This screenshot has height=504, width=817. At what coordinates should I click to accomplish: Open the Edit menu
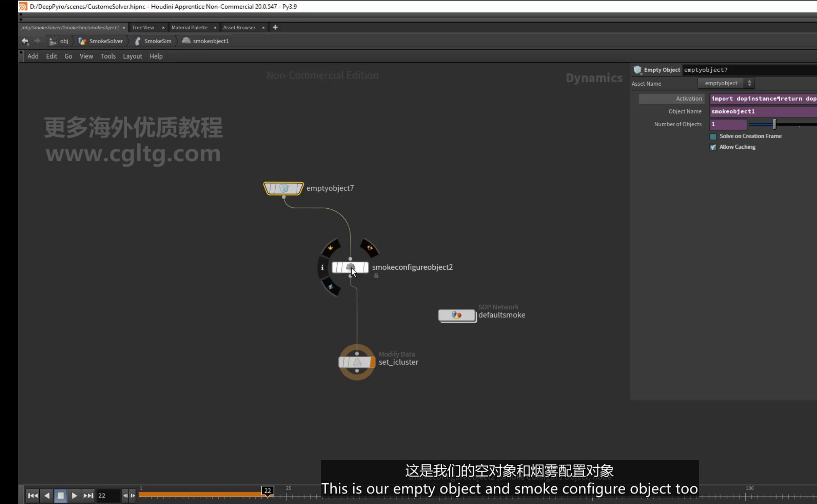[x=52, y=56]
